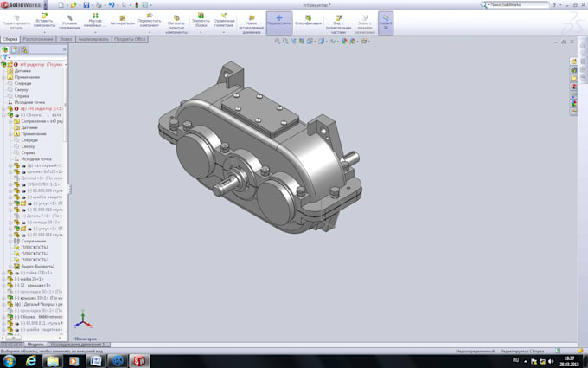
Task: Open the Продукты Office ribbon tab
Action: [x=130, y=39]
